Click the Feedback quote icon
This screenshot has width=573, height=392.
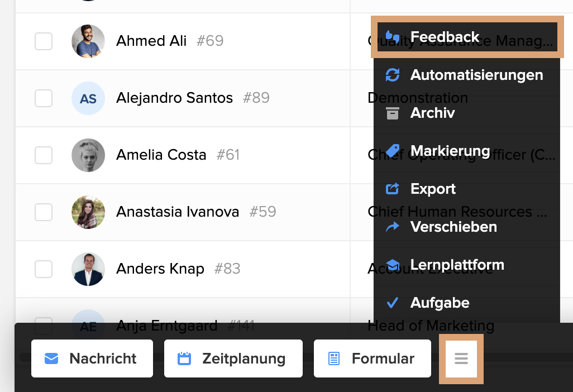click(x=393, y=37)
